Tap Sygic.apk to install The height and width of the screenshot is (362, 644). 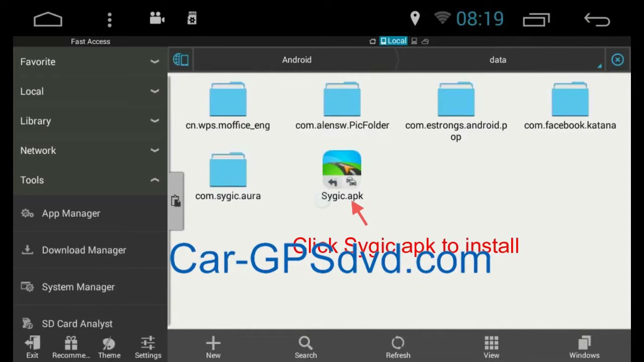pos(342,176)
